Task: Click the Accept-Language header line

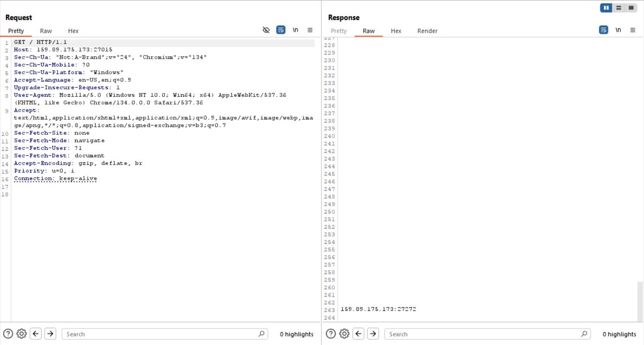Action: 73,80
